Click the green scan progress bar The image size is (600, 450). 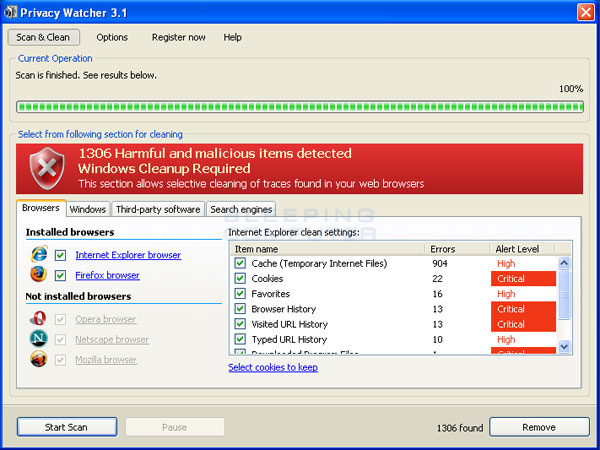click(x=300, y=107)
